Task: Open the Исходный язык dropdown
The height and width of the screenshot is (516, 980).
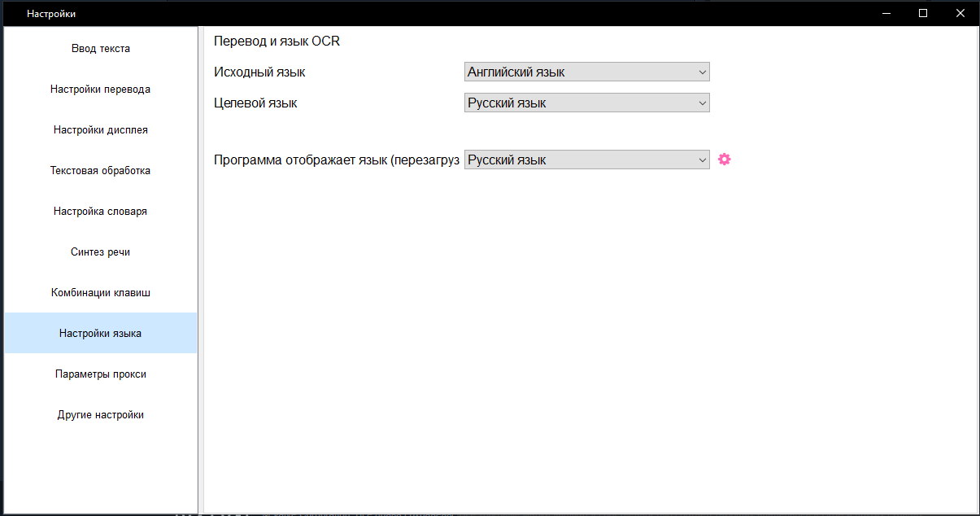Action: [x=586, y=72]
